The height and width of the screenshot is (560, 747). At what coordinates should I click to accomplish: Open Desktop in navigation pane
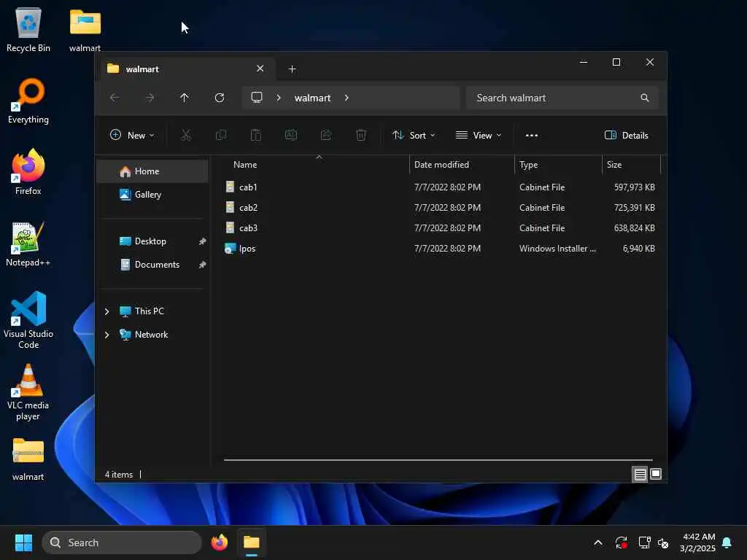coord(152,241)
